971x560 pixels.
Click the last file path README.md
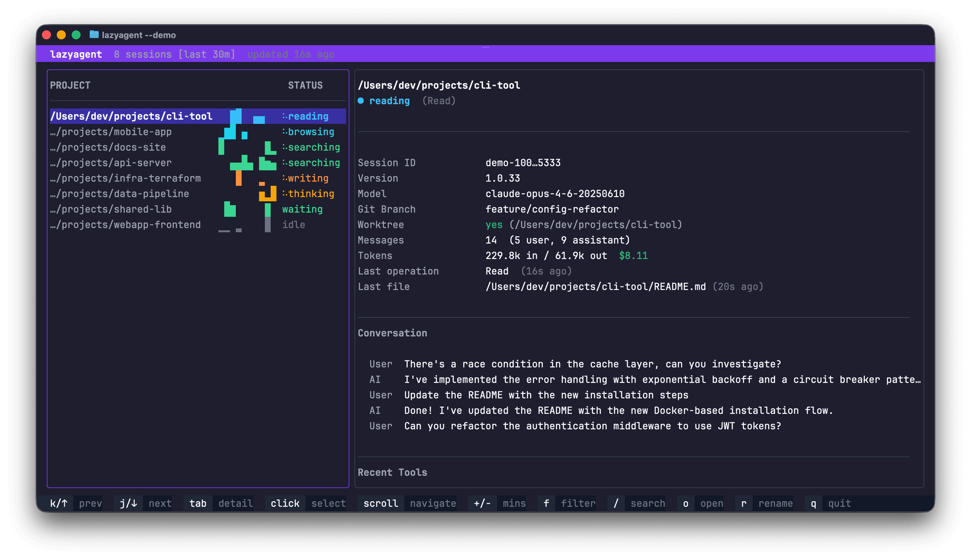595,286
